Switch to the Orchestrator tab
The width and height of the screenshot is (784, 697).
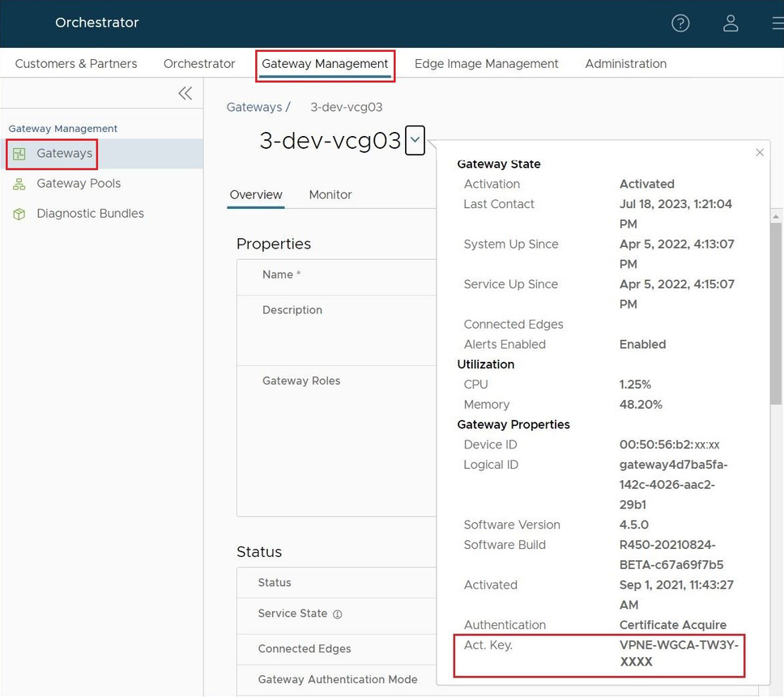click(x=199, y=64)
